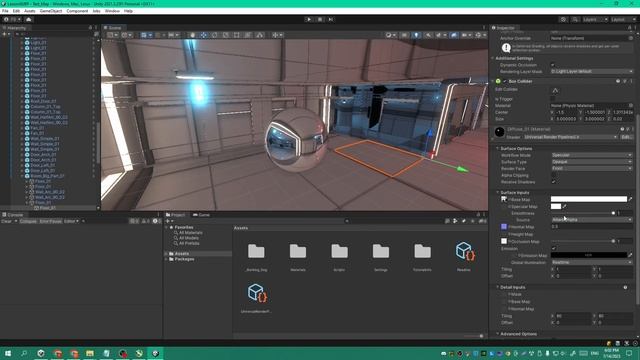Click the Occlusion Map texture slot
Viewport: 640px width, 360px height.
point(504,241)
